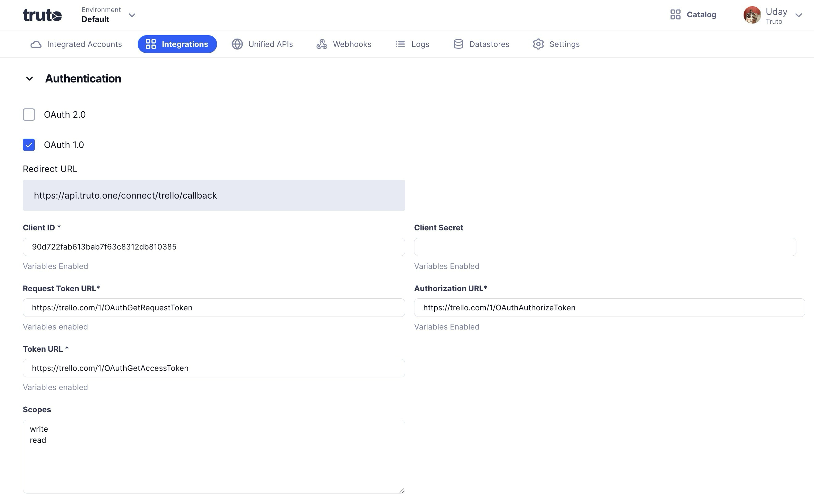Click the OAuth 1.0 label
Image resolution: width=814 pixels, height=504 pixels.
pos(64,145)
